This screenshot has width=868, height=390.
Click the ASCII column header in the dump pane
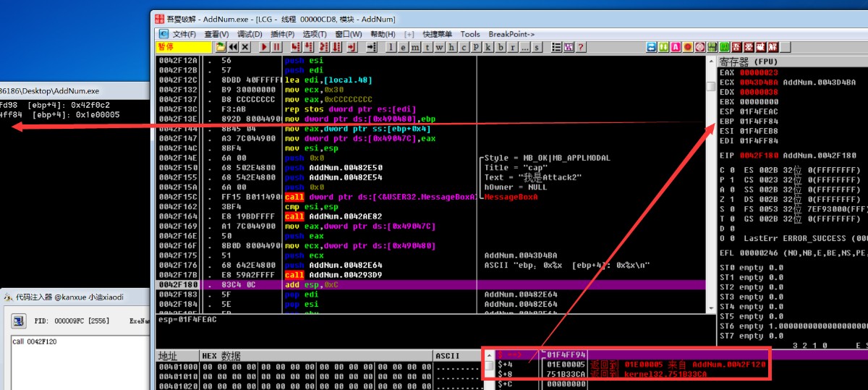pyautogui.click(x=457, y=356)
